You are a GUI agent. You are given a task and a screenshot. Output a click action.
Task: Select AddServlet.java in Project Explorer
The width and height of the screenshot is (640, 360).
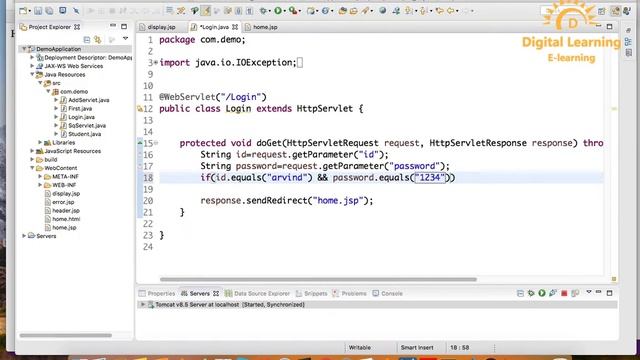[x=88, y=100]
